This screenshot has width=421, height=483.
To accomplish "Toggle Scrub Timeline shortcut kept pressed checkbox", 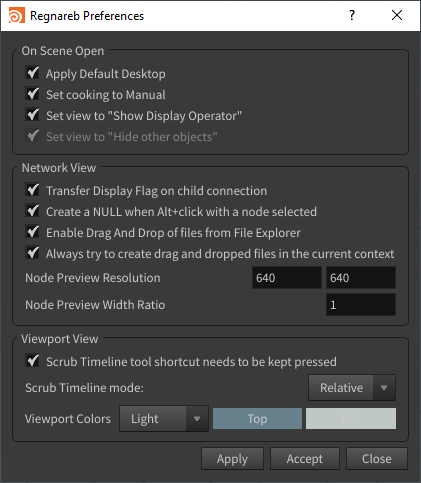I will (x=33, y=361).
